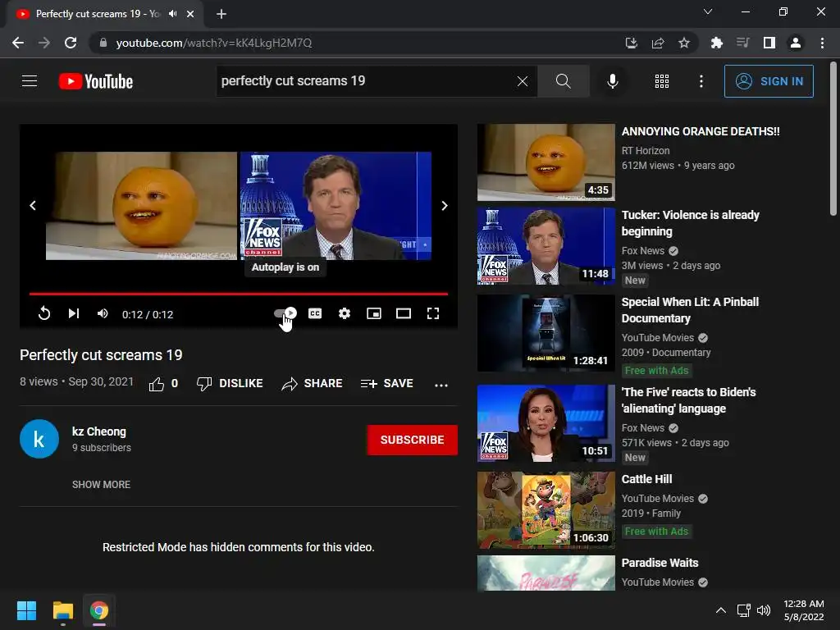Click the SHARE button

[312, 384]
